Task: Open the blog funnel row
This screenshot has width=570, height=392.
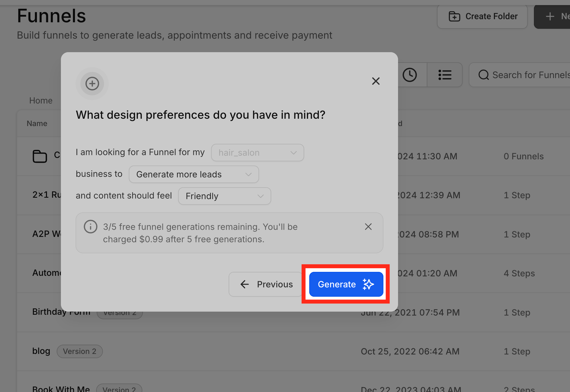Action: 41,351
